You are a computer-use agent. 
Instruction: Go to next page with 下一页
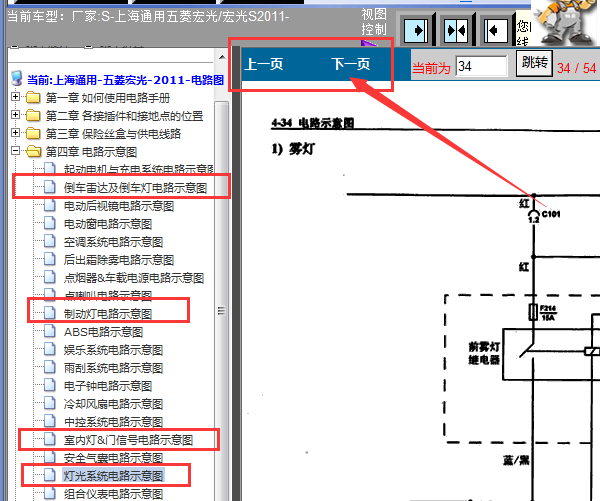351,64
